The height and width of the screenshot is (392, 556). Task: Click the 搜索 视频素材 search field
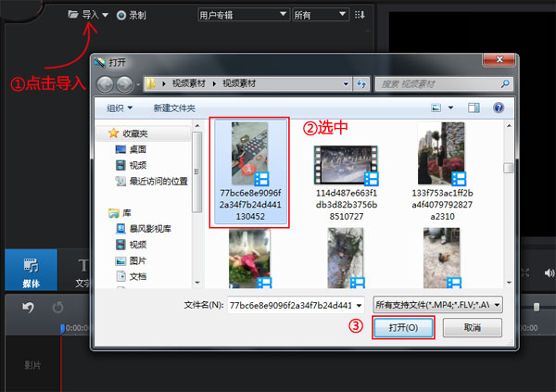click(x=443, y=84)
